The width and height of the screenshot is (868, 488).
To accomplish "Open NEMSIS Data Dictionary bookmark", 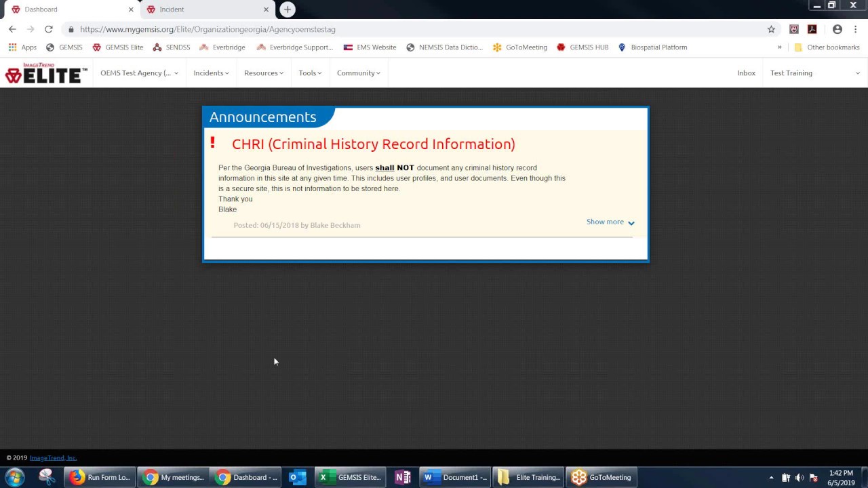I will [444, 47].
